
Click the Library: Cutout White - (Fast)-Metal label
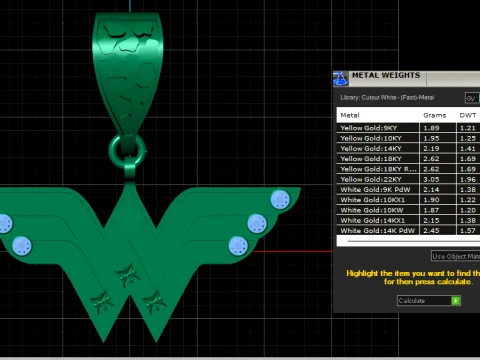point(387,98)
